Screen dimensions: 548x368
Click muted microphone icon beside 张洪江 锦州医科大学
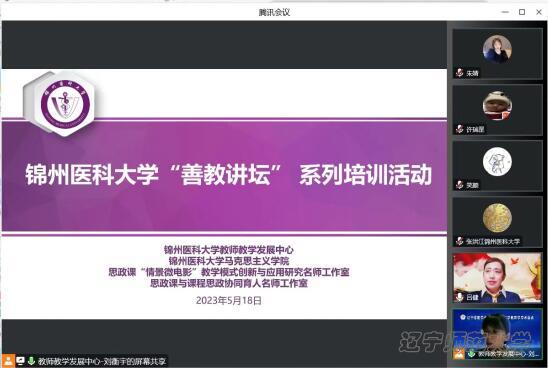tap(460, 241)
